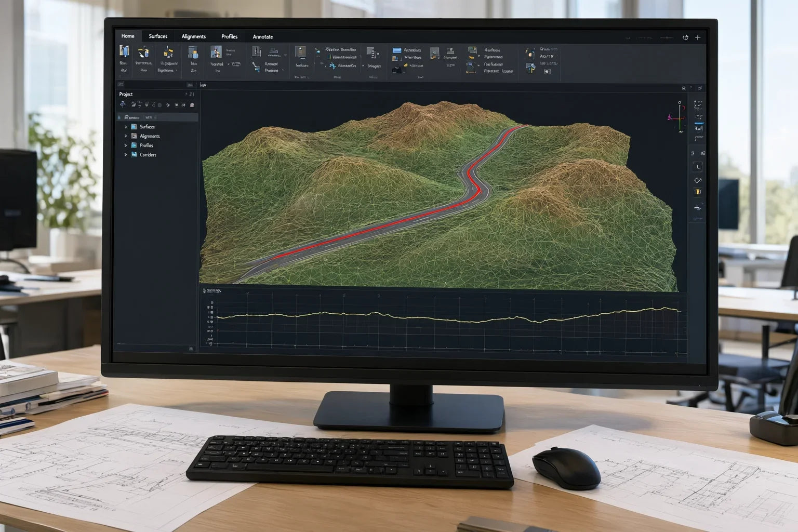Click the first large icon on the Home ribbon

[x=124, y=51]
